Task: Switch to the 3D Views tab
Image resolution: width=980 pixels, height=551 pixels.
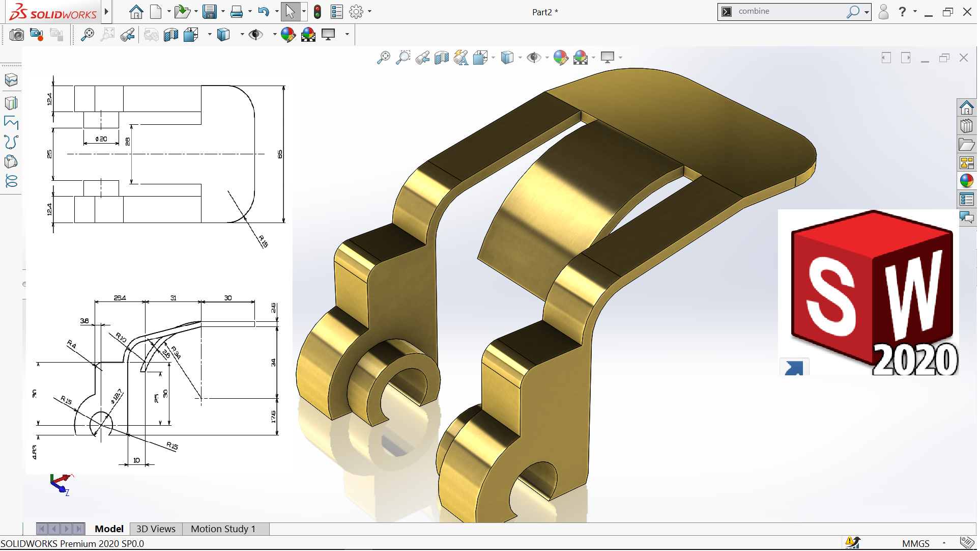Action: point(156,530)
